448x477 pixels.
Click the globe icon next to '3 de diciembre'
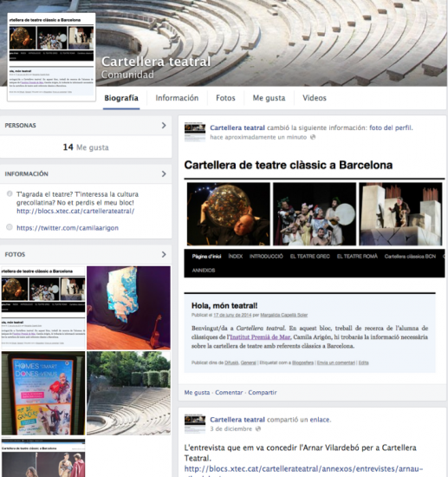pos(258,429)
